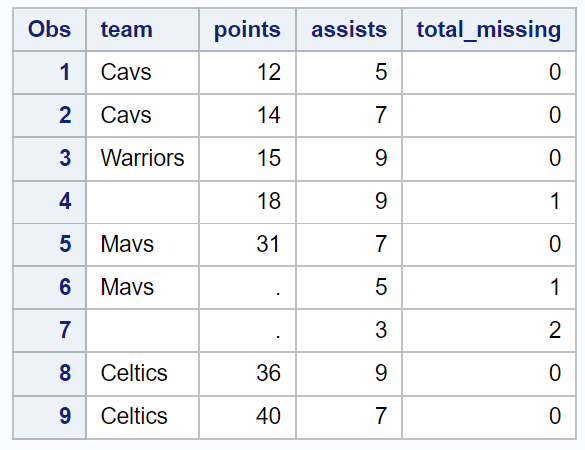Click assists value 3 in row 7

point(349,331)
